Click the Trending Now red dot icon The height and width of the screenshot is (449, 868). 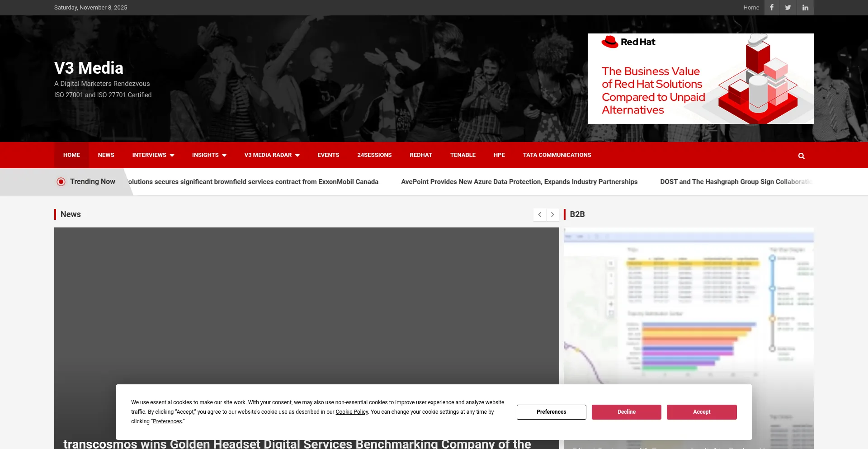tap(61, 182)
